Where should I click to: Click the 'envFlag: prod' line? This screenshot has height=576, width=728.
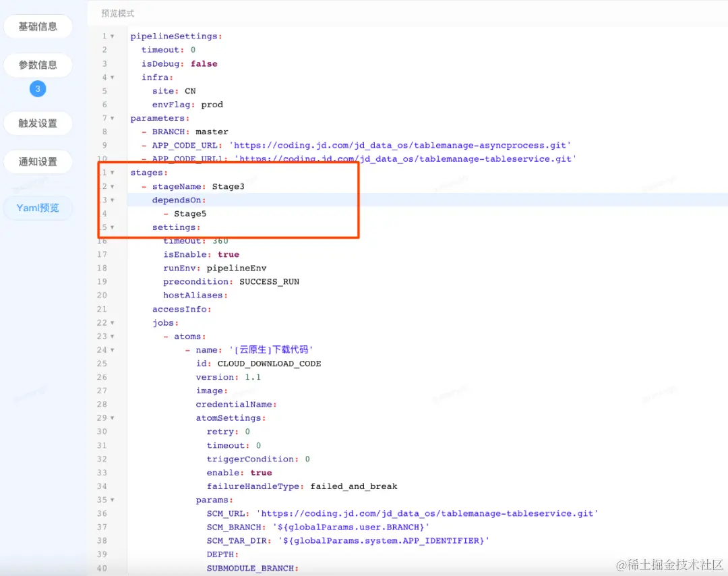point(187,105)
